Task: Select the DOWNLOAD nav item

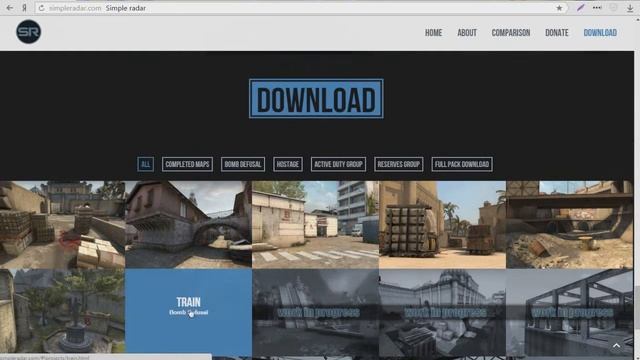Action: [x=600, y=33]
